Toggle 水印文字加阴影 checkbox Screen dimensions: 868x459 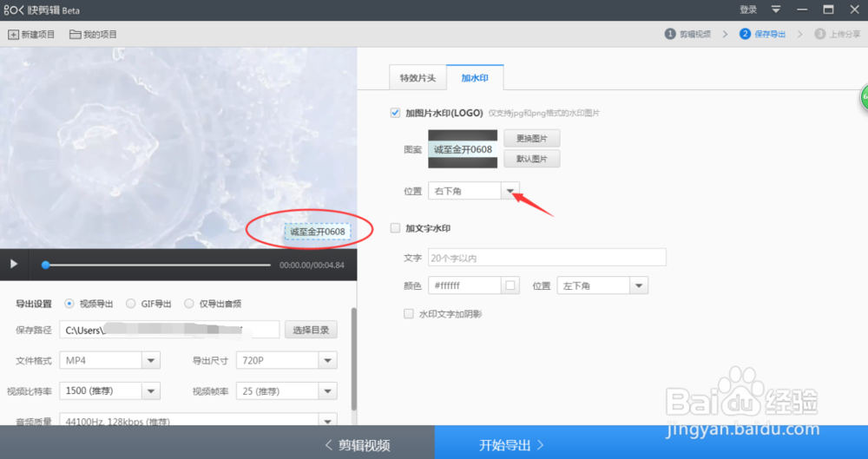coord(409,314)
